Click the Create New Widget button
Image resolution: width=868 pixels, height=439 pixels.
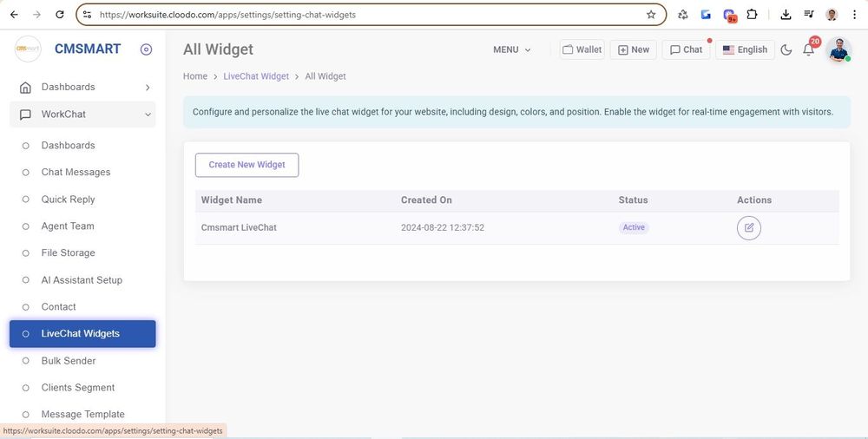point(247,165)
